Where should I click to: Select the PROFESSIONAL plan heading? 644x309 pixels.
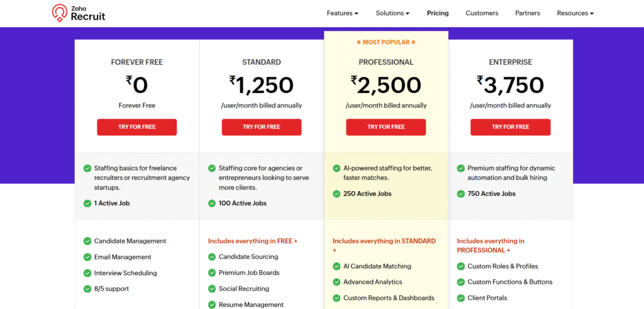[x=386, y=62]
